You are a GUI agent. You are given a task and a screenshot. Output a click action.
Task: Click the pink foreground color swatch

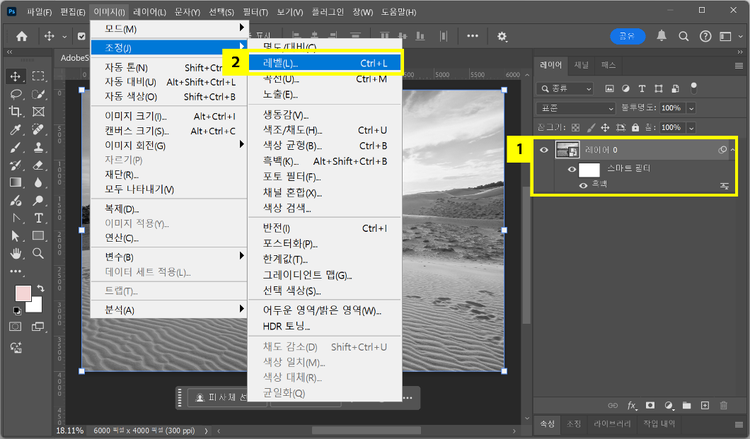20,294
